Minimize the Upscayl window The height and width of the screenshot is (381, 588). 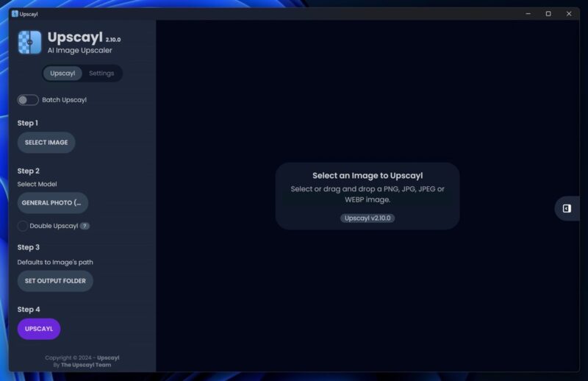coord(528,14)
